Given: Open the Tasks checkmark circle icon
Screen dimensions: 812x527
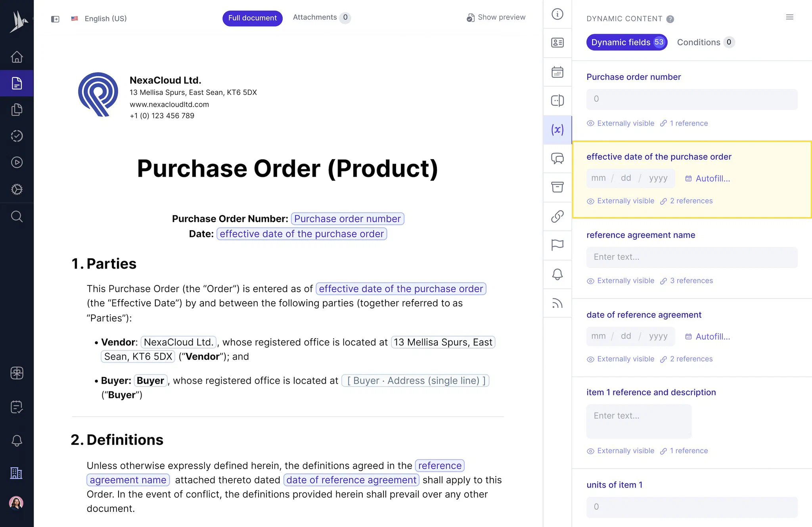Looking at the screenshot, I should (17, 136).
